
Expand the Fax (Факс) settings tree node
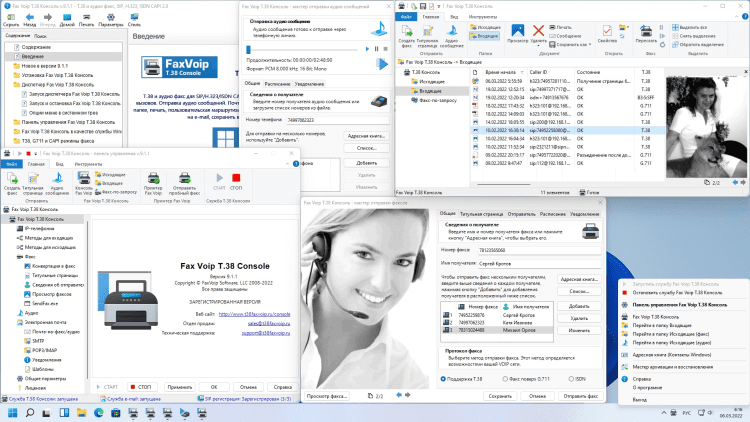point(8,255)
